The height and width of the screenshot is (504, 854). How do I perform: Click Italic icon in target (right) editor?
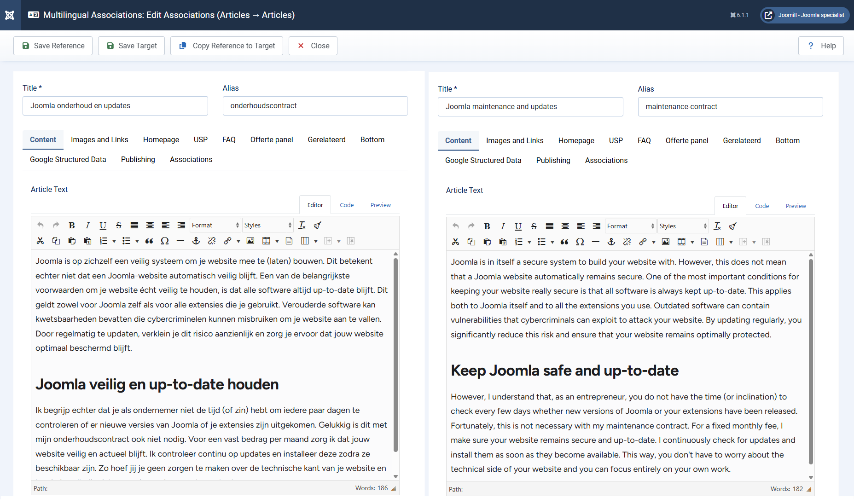tap(503, 226)
